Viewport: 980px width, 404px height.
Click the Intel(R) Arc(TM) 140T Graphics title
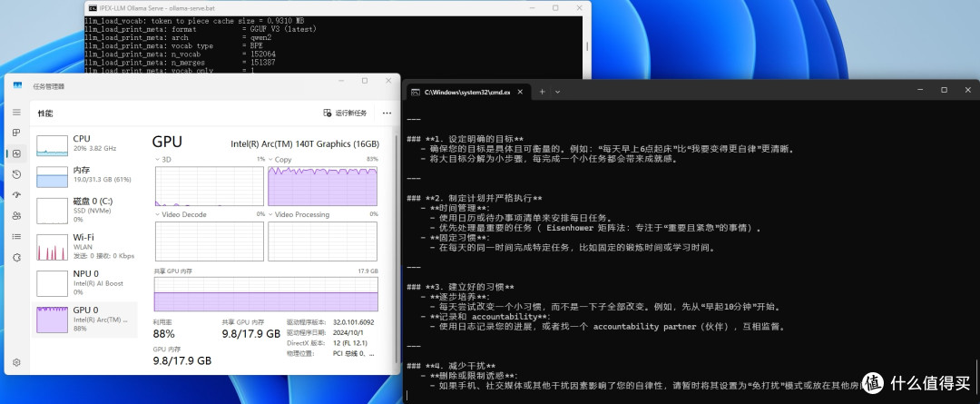click(x=305, y=143)
